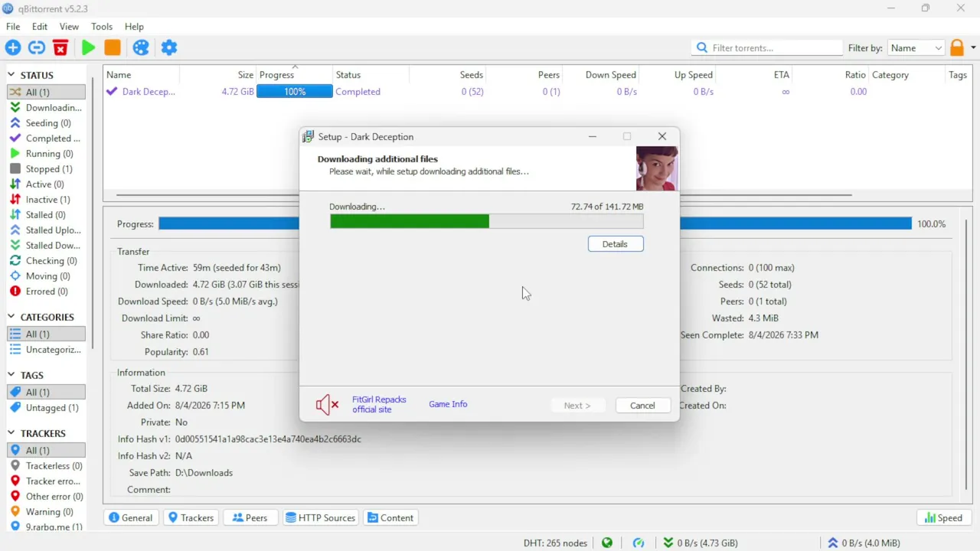Viewport: 980px width, 551px height.
Task: Click DHT: 265 nodes in the status bar
Action: point(556,543)
